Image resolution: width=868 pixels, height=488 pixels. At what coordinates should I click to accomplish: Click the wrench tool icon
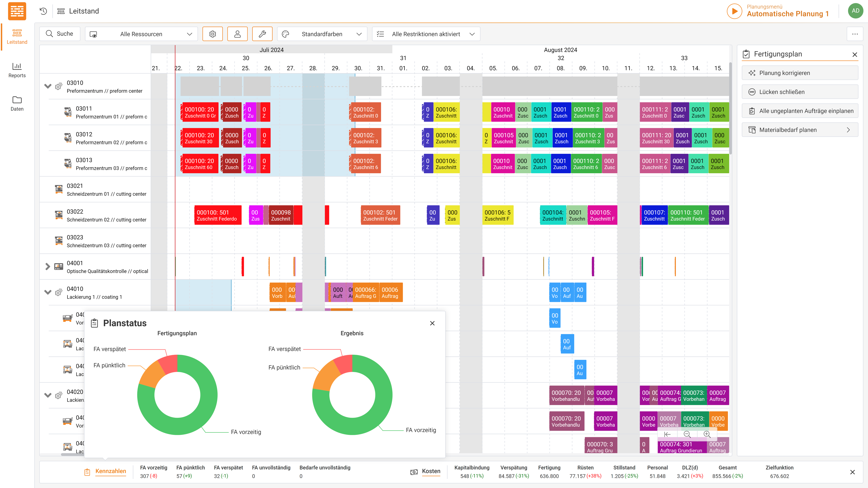pyautogui.click(x=262, y=34)
